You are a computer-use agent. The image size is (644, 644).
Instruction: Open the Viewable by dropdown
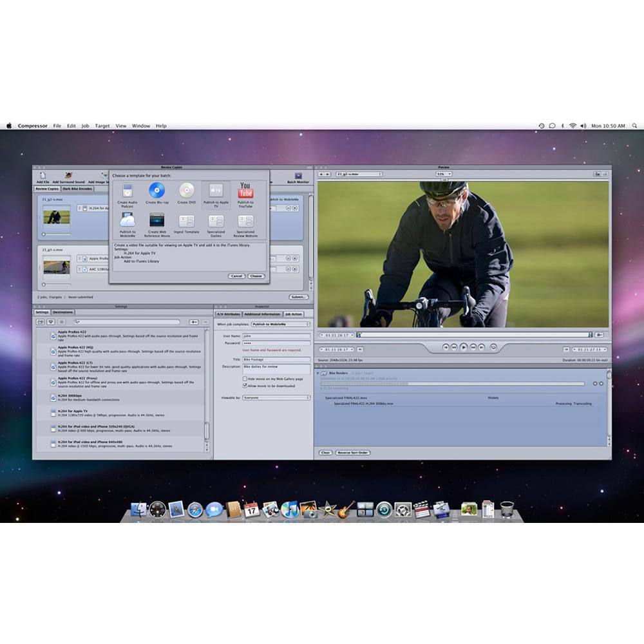click(x=276, y=398)
